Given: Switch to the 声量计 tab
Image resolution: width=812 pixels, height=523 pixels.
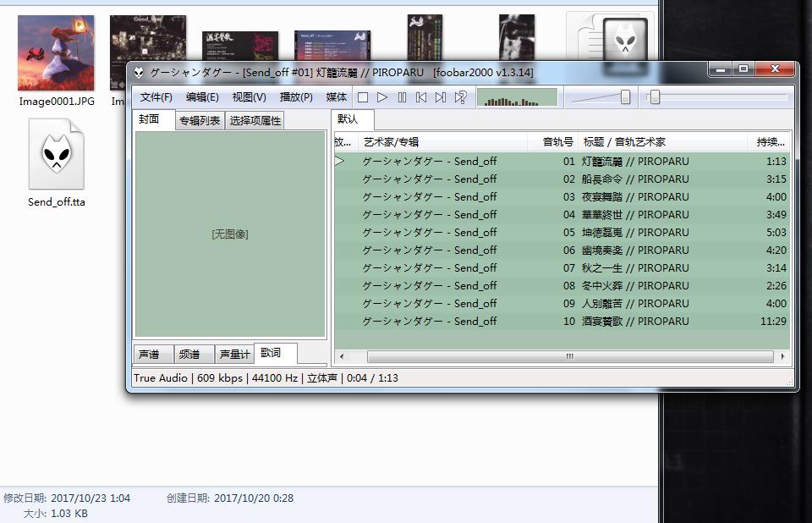Looking at the screenshot, I should (234, 354).
